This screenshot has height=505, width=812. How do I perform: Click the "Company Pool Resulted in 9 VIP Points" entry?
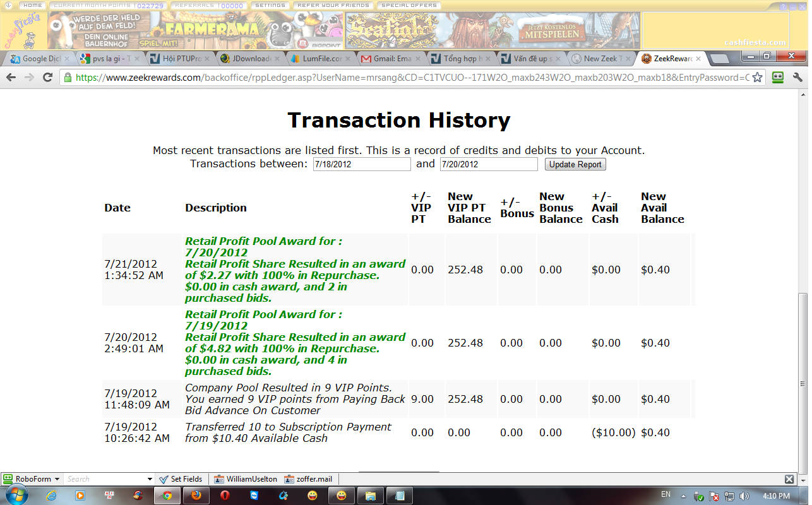click(x=296, y=399)
